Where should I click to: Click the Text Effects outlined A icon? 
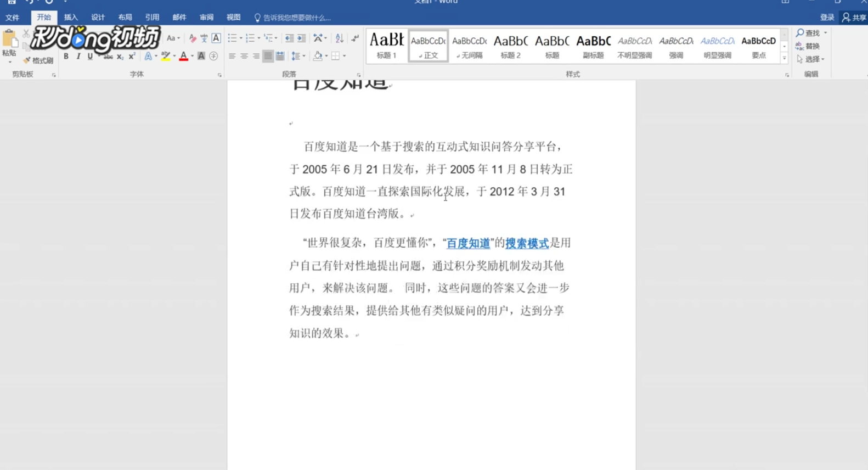point(148,56)
